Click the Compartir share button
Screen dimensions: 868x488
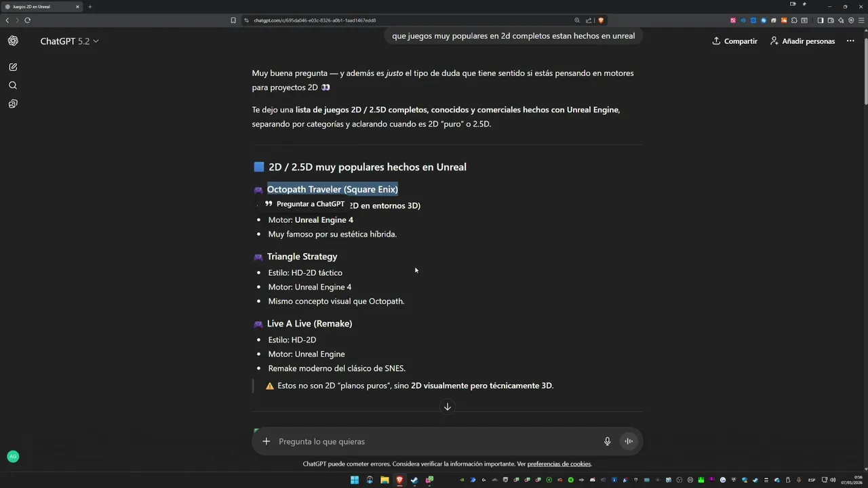tap(734, 41)
